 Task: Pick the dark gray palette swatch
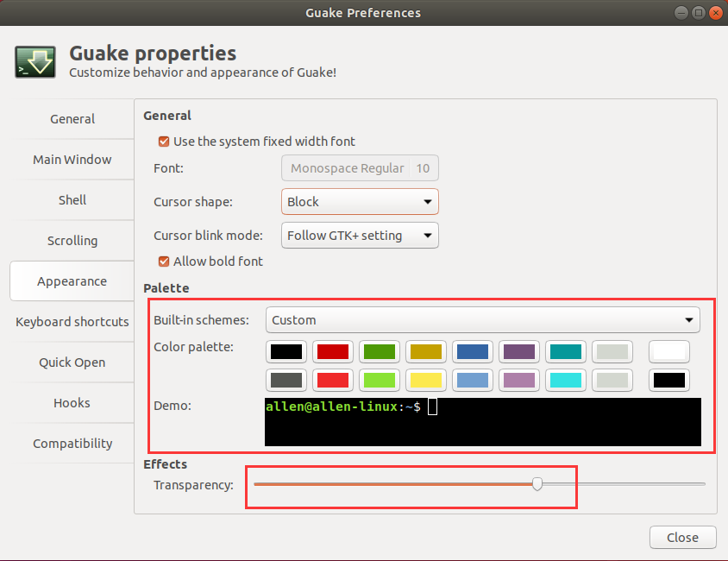point(286,380)
